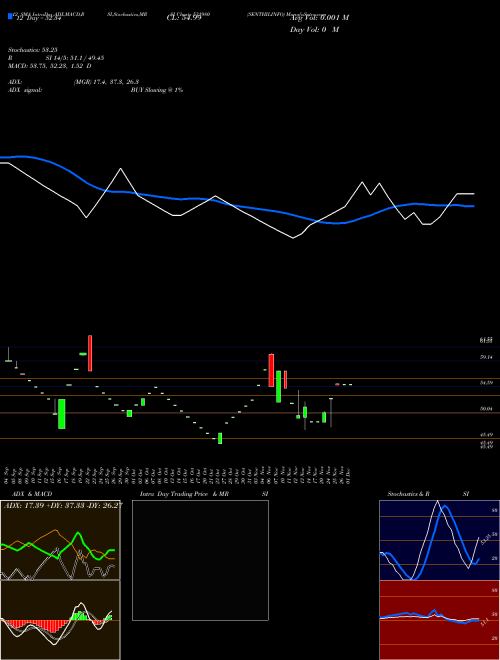This screenshot has height=660, width=500.
Task: Open the blue Stochastics oscillator panel
Action: click(439, 540)
